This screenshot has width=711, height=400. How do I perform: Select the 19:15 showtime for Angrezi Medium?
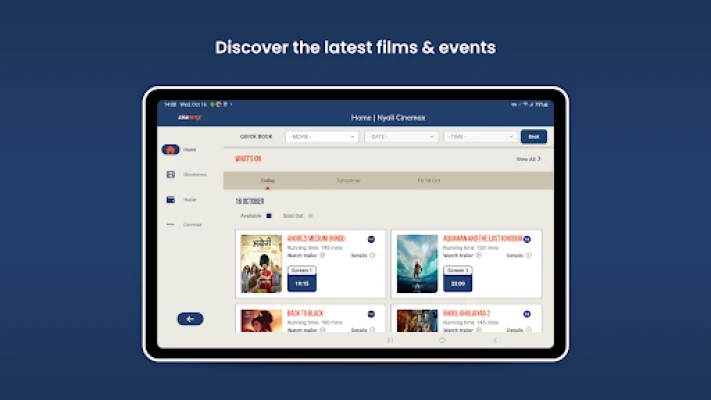coord(301,283)
